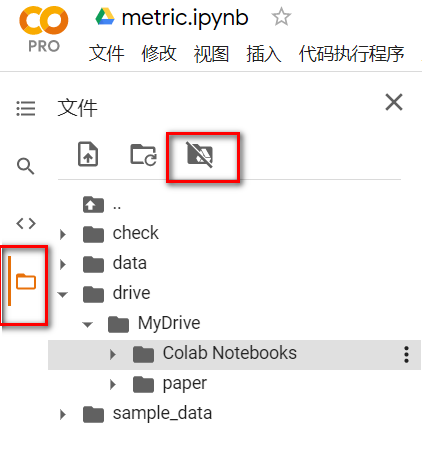
Task: Click the Google Drive icon beside title
Action: [x=105, y=17]
